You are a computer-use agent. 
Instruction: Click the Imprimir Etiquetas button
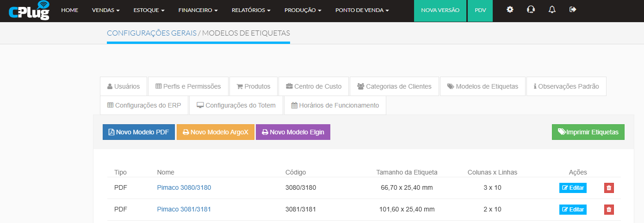(x=588, y=132)
